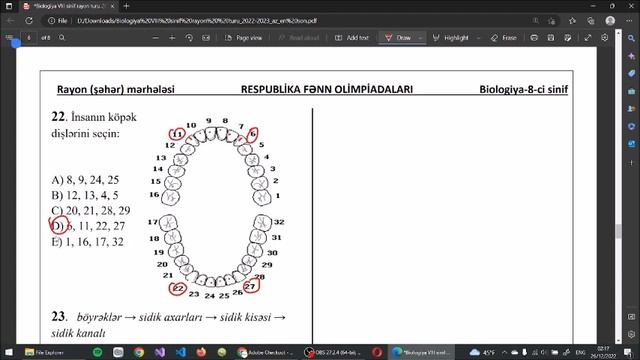Toggle the Highlight tool
640x360 pixels.
point(451,38)
